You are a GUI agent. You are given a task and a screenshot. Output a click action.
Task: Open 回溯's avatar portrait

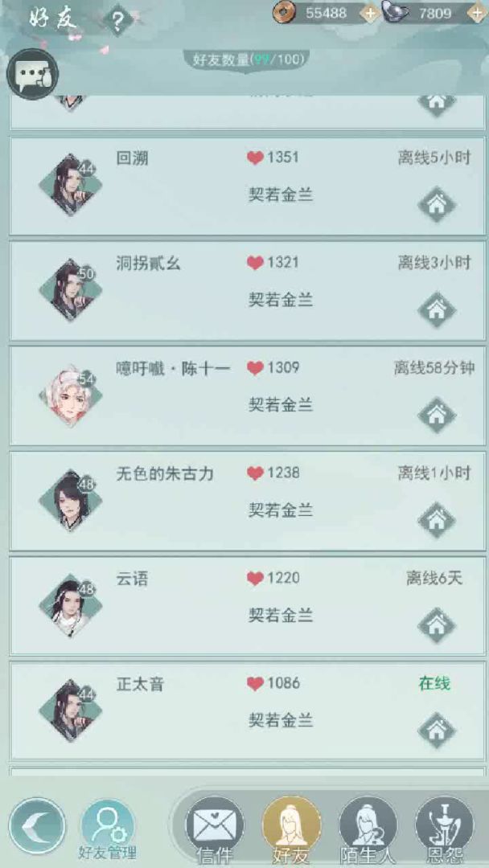click(70, 185)
